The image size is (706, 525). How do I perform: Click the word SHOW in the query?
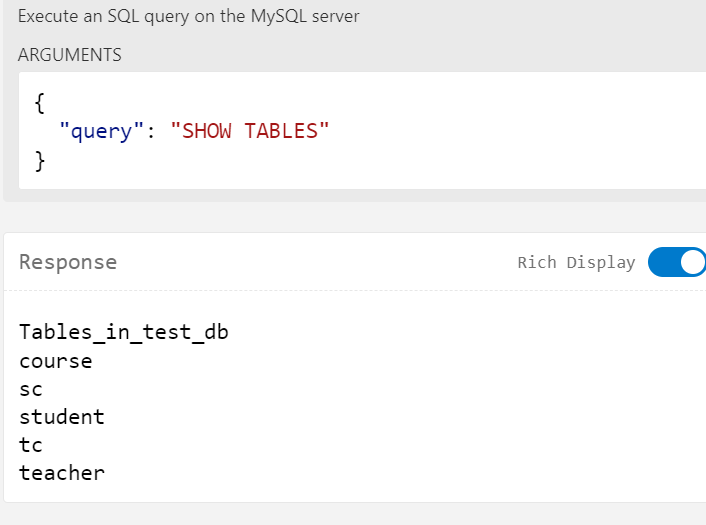tap(206, 131)
